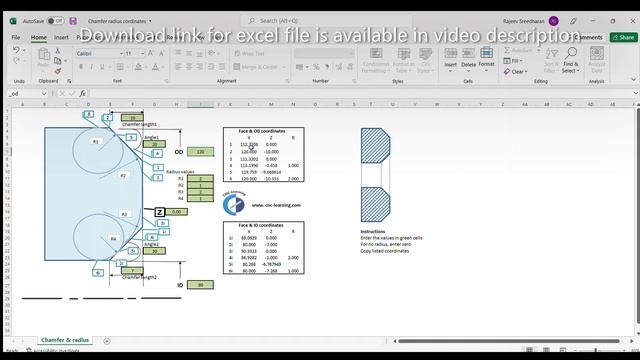Image resolution: width=640 pixels, height=360 pixels.
Task: Select the R4 radius value cell
Action: click(x=200, y=198)
